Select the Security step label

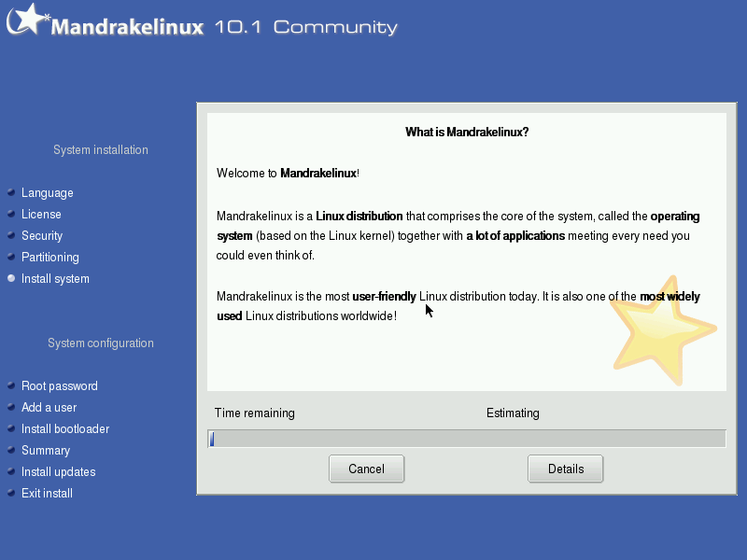coord(42,236)
